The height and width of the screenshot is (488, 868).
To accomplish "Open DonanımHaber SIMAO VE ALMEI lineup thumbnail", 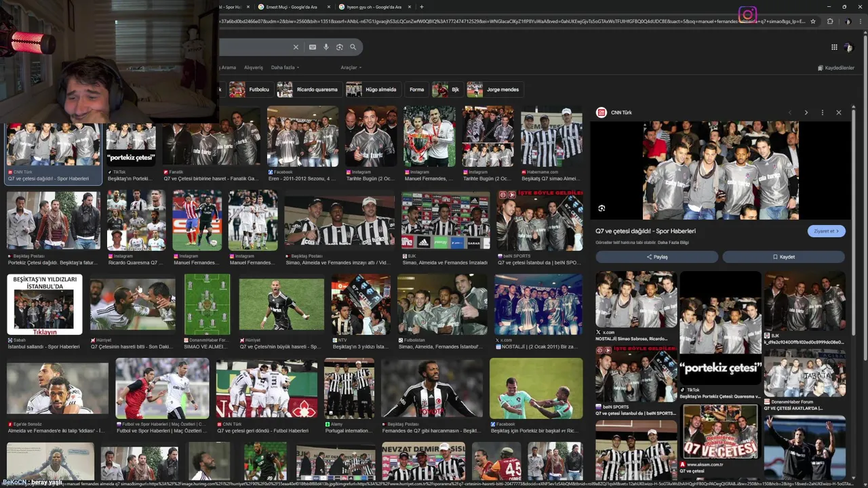I will click(x=207, y=305).
